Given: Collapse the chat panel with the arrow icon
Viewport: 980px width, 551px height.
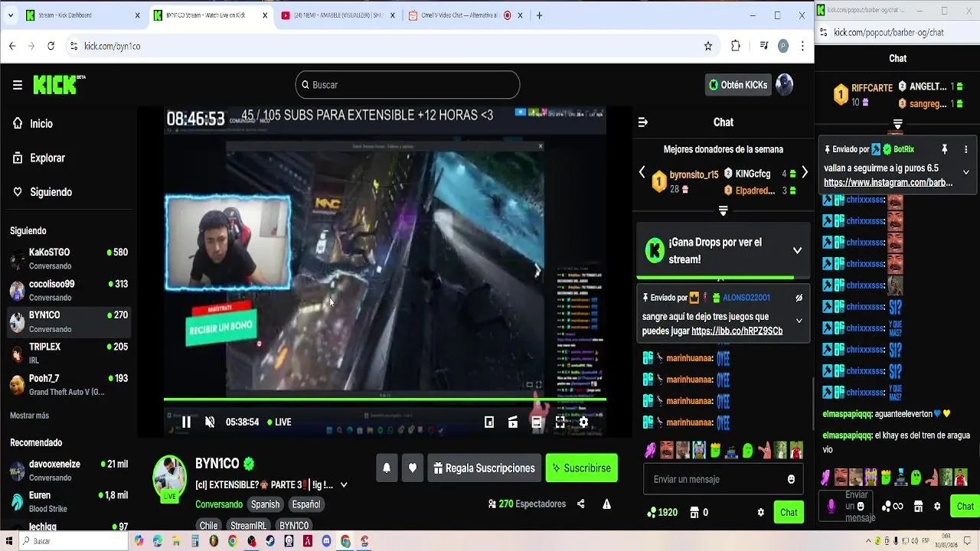Looking at the screenshot, I should (643, 122).
